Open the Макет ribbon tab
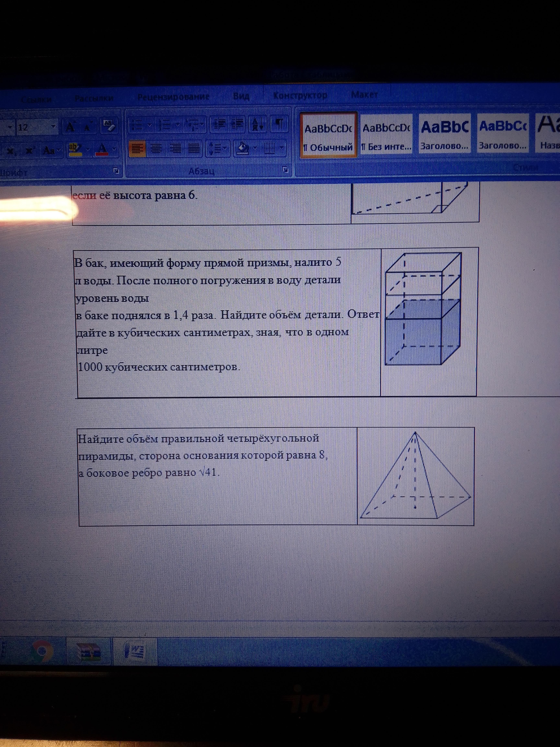 (364, 95)
